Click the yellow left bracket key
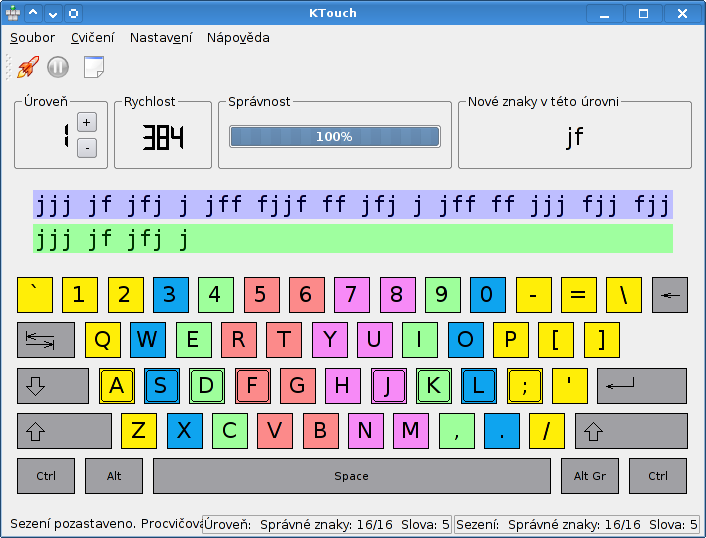The image size is (706, 538). 557,340
